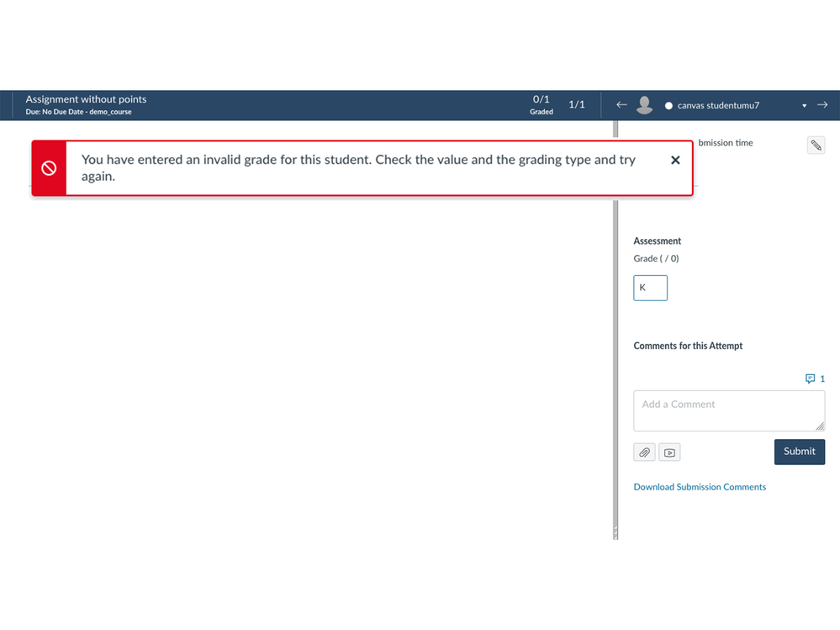
Task: Dismiss the invalid grade alert
Action: (x=675, y=160)
